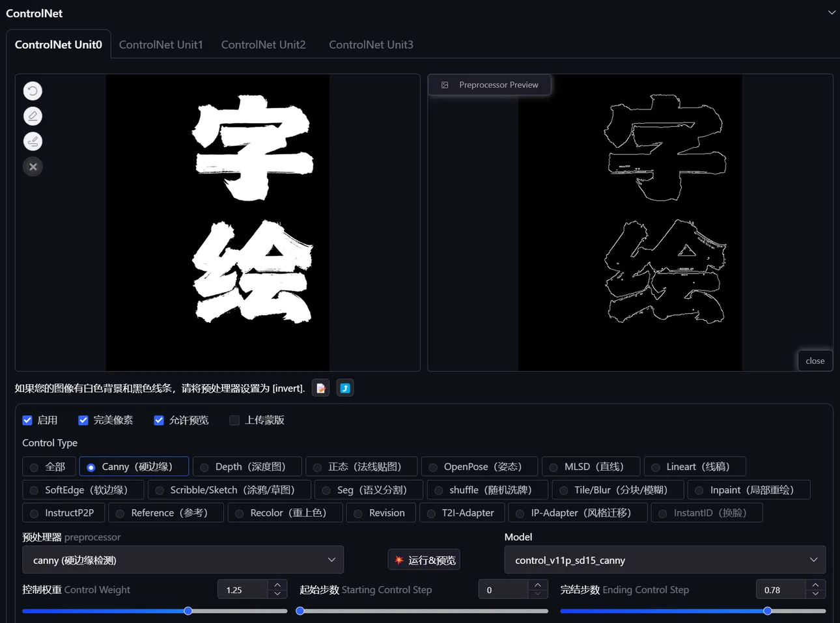Select the Canny (硬边缘) control type

click(x=134, y=467)
